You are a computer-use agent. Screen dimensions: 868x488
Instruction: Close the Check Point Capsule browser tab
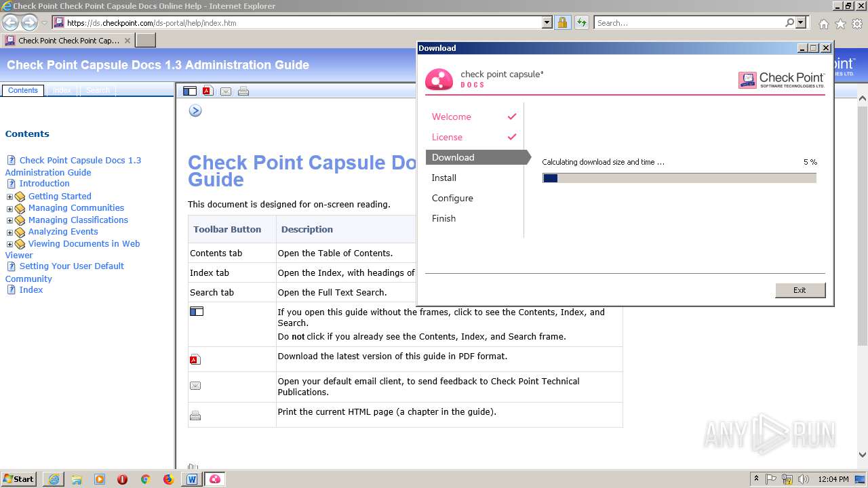[127, 40]
